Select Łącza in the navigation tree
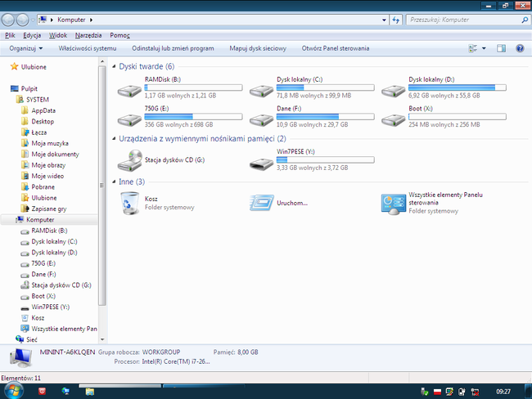The image size is (532, 399). [x=39, y=132]
